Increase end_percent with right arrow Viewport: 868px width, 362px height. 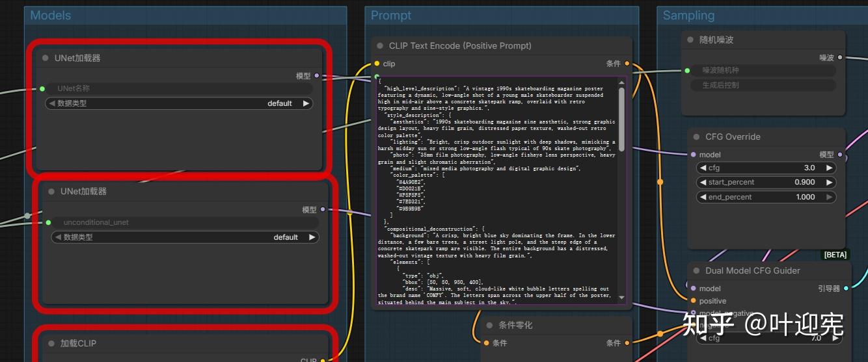tap(829, 197)
